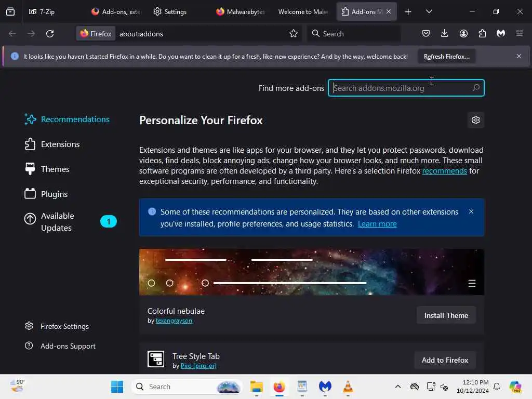Open File Explorer from taskbar
The height and width of the screenshot is (399, 532).
tap(257, 387)
